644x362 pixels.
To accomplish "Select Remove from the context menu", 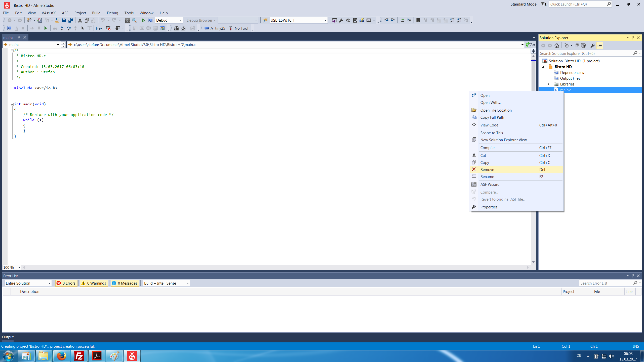I will 516,169.
